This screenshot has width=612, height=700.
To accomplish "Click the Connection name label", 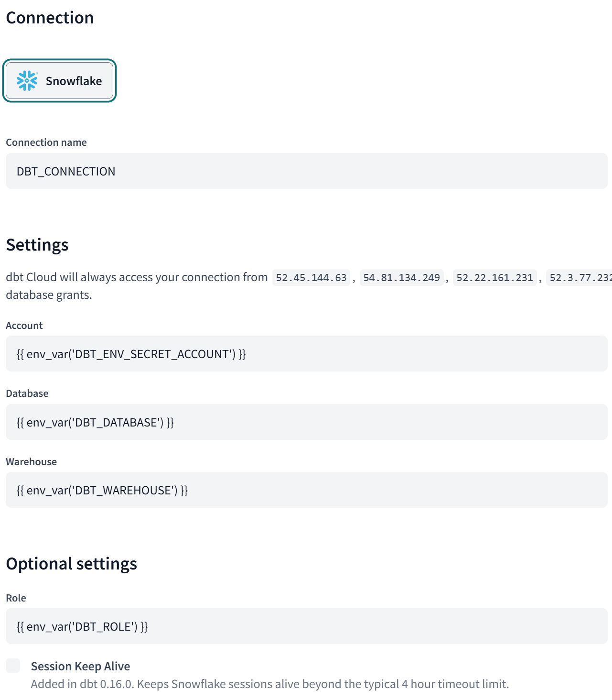I will pyautogui.click(x=46, y=142).
